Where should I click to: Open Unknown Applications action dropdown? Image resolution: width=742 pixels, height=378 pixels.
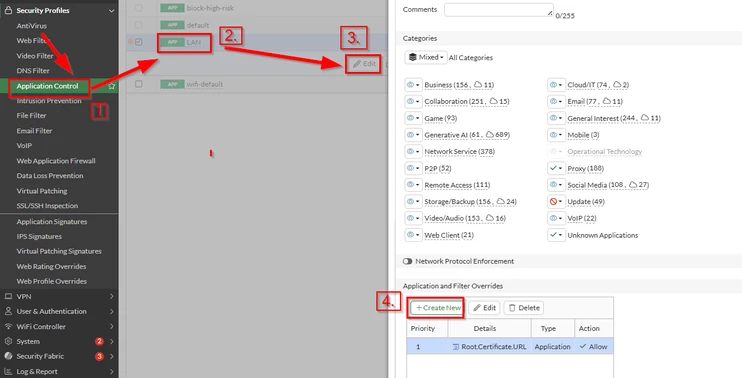556,235
